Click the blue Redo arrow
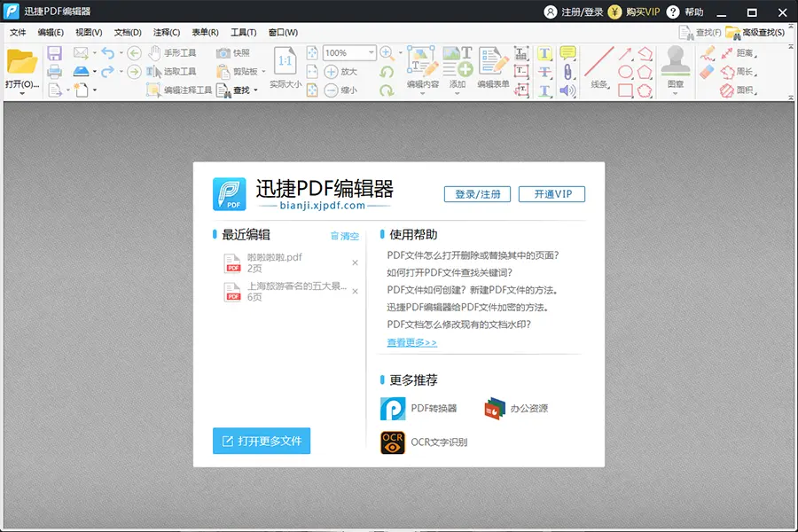 click(x=107, y=72)
